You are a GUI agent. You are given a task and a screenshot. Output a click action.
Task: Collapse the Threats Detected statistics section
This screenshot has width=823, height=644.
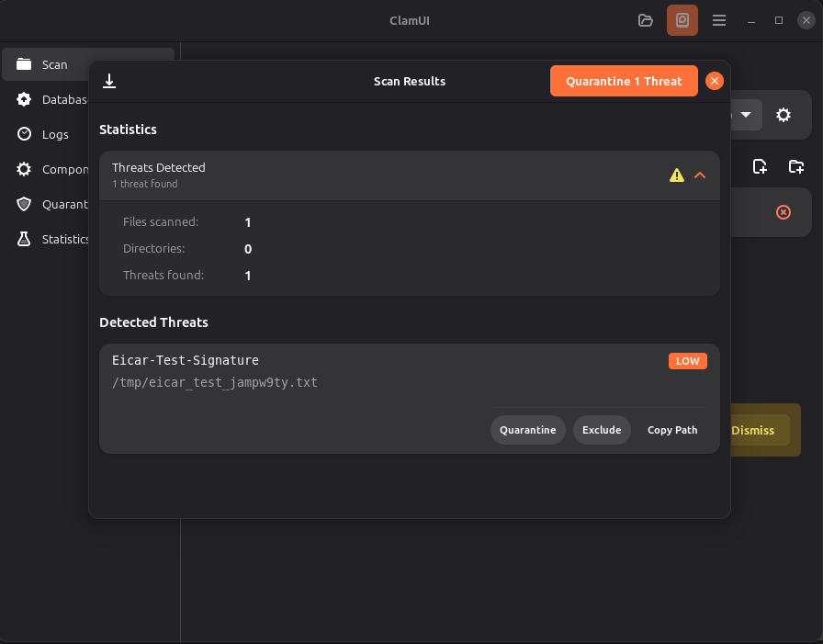click(x=700, y=174)
